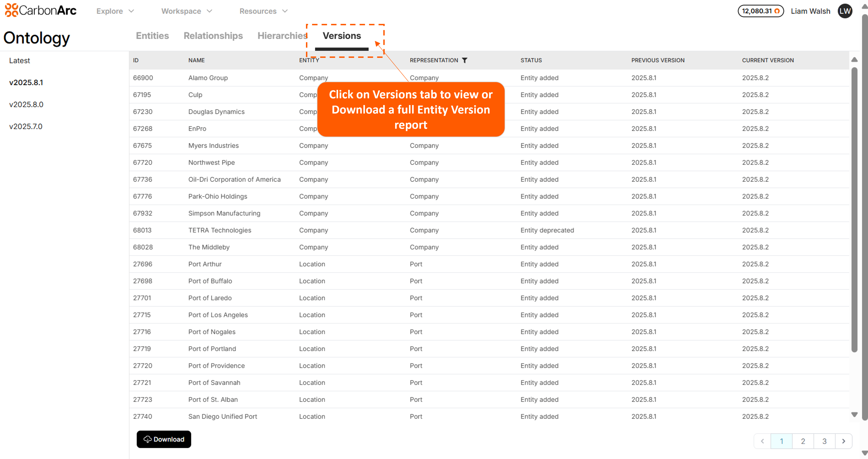Screen dimensions: 868x459
Task: Download the entity version report
Action: [x=164, y=439]
